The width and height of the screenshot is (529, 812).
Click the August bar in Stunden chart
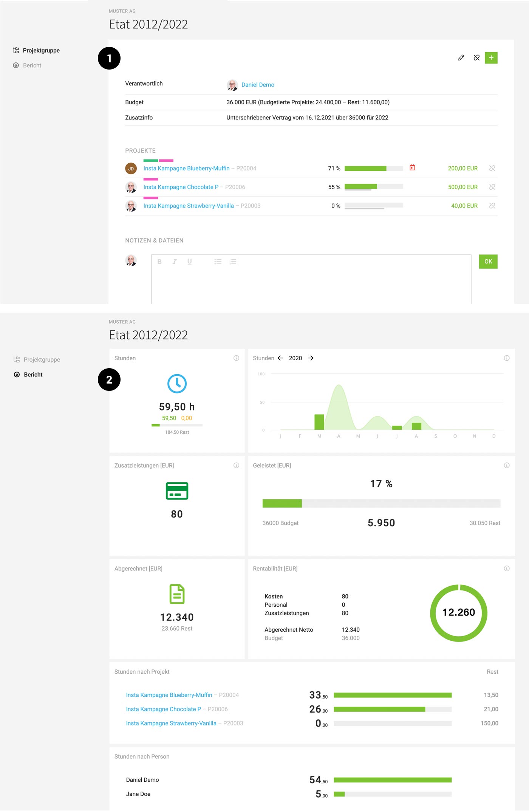point(416,426)
